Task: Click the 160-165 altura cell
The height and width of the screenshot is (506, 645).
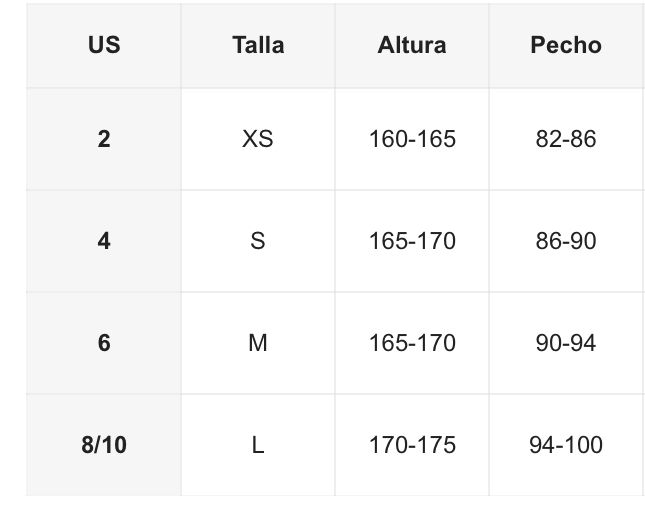Action: tap(412, 139)
